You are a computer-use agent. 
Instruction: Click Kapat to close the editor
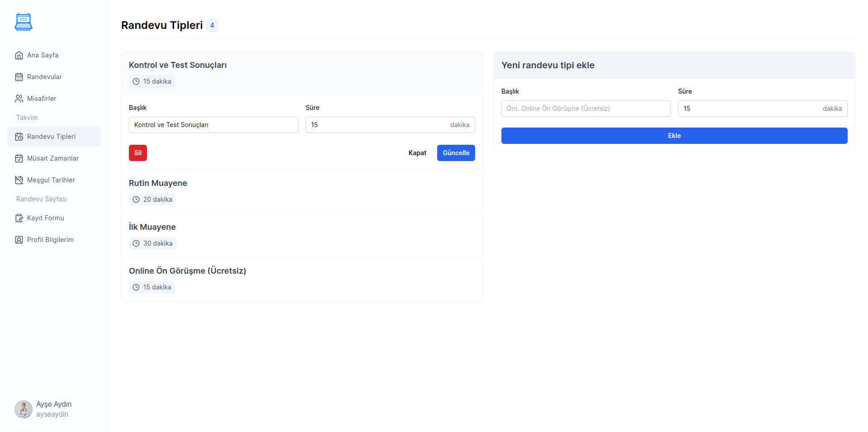(x=417, y=153)
